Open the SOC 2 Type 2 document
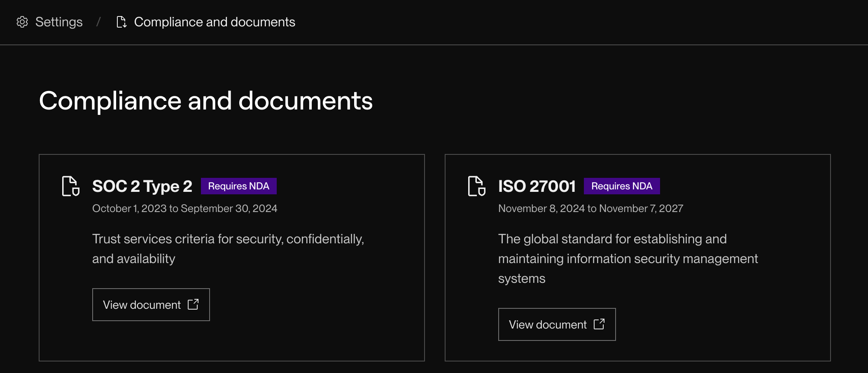Screen dimensions: 868x373 coord(151,304)
